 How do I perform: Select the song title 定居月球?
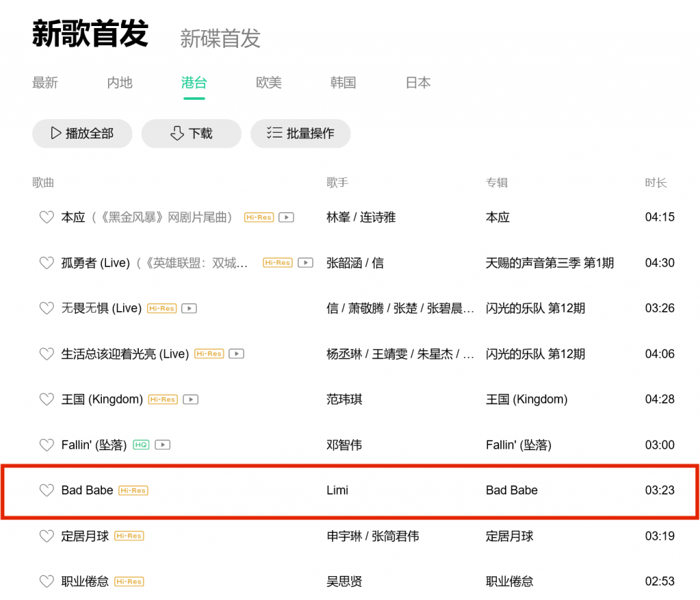[x=85, y=536]
